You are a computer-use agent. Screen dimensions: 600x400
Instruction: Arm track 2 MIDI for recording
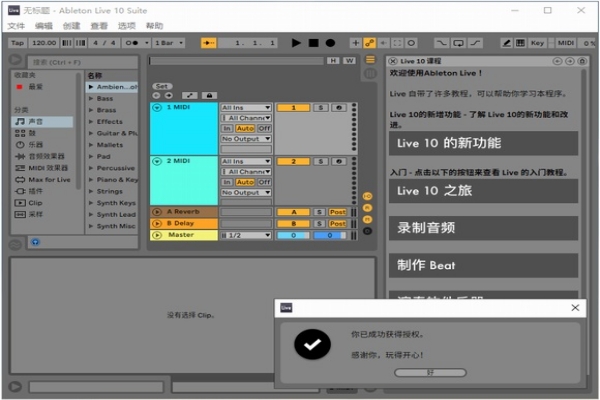click(x=339, y=162)
